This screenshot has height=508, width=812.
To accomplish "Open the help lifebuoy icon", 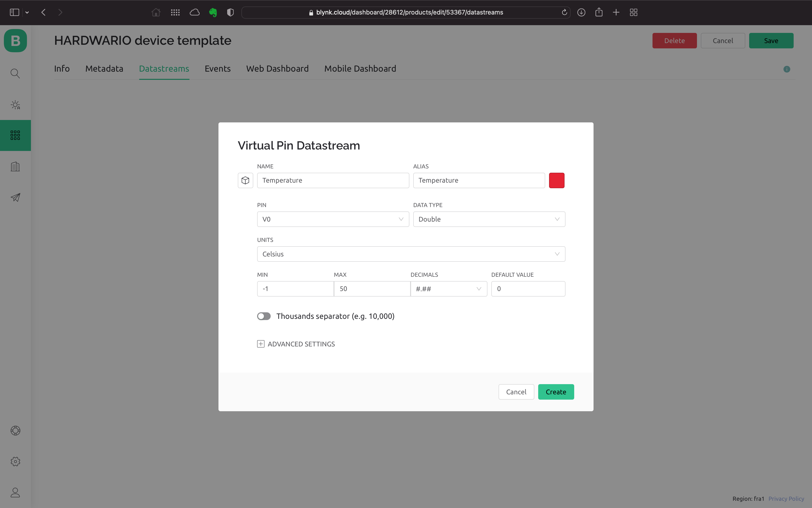I will pyautogui.click(x=15, y=430).
